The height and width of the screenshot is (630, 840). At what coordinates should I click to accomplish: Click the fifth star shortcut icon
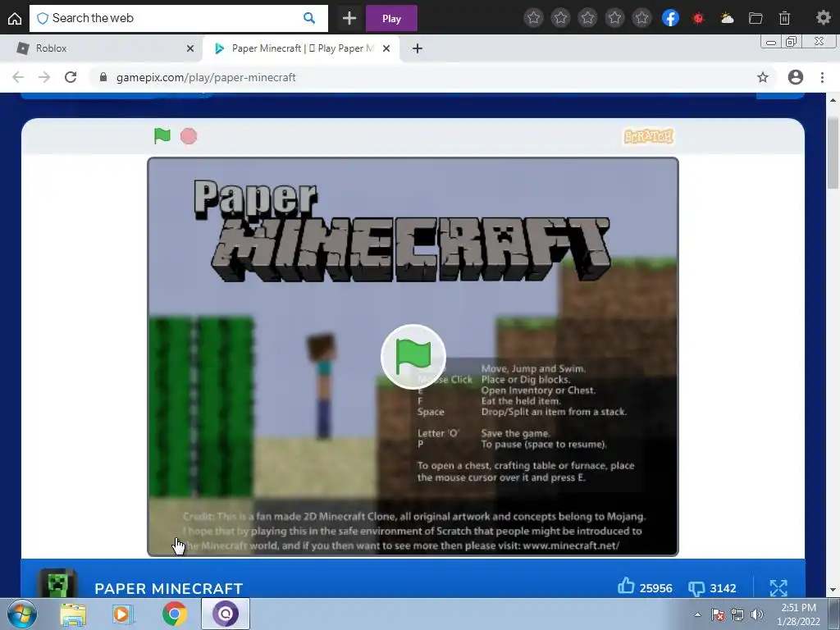[641, 18]
